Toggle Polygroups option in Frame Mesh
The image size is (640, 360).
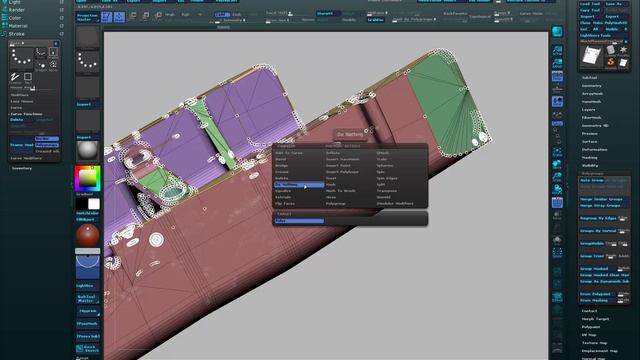point(47,145)
